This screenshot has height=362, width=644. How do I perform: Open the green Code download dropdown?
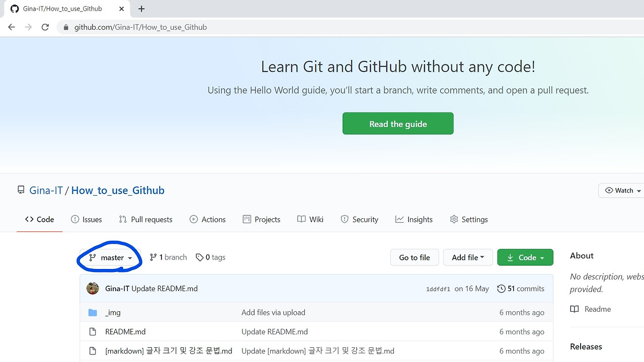(x=525, y=257)
